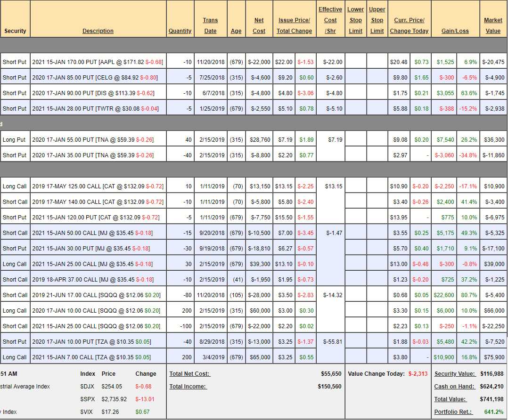Image resolution: width=508 pixels, height=420 pixels.
Task: Select the Portfolio Ret. label
Action: [x=456, y=412]
